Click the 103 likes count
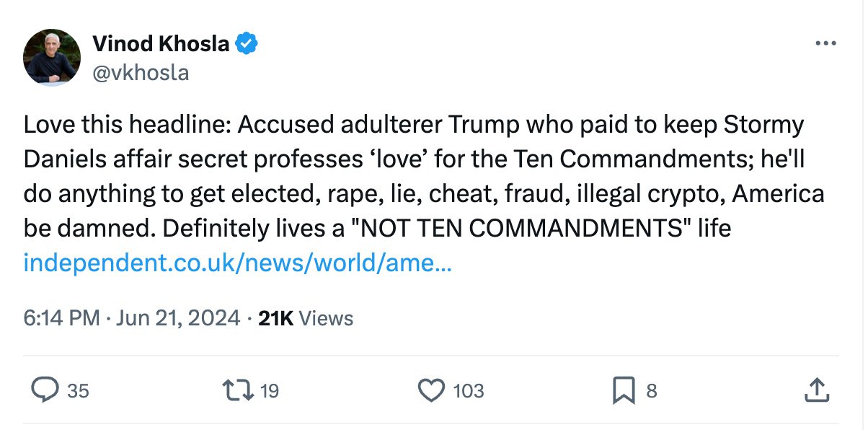Viewport: 868px width, 430px height. click(469, 391)
